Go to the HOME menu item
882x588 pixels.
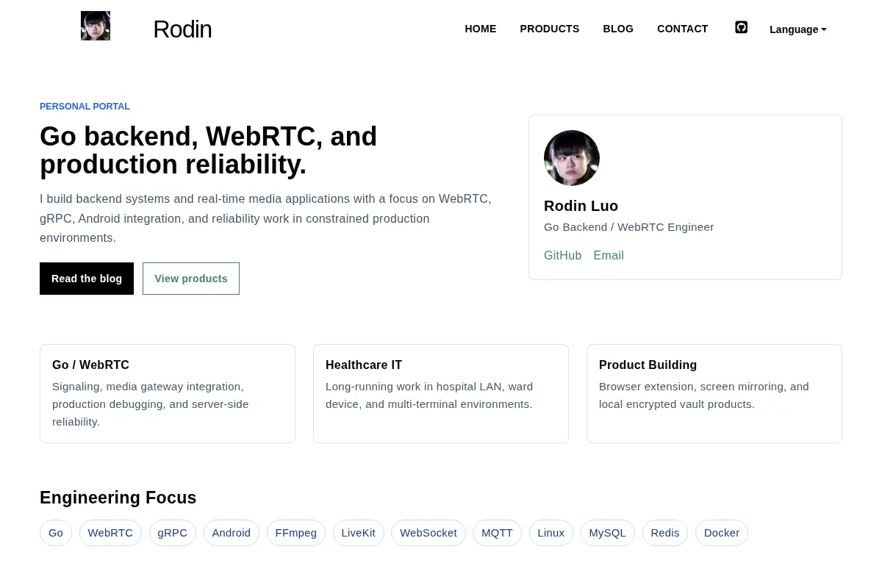[481, 29]
